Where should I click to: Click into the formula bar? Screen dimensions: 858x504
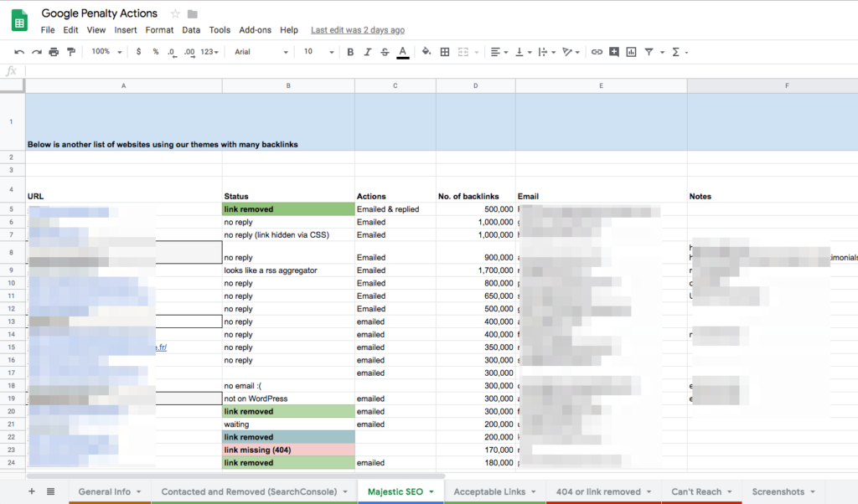441,71
